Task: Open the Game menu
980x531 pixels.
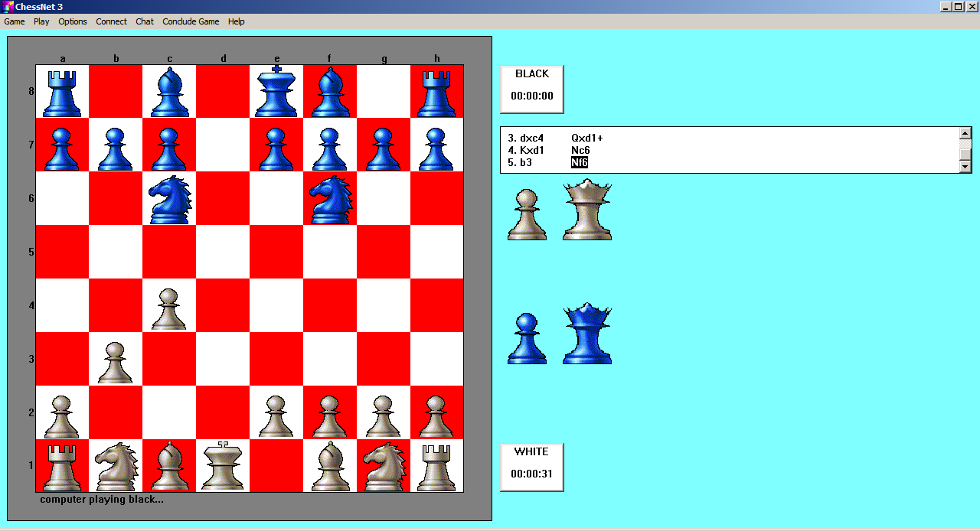Action: 15,21
